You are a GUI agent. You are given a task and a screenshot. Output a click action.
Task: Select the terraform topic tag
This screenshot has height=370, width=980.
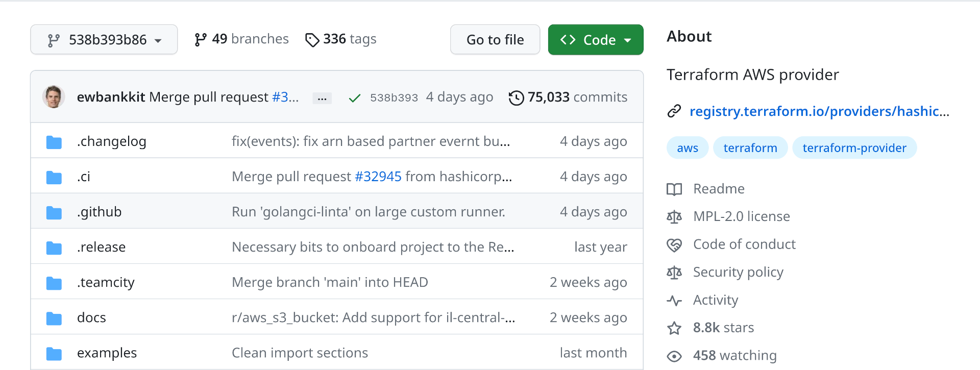pyautogui.click(x=750, y=148)
